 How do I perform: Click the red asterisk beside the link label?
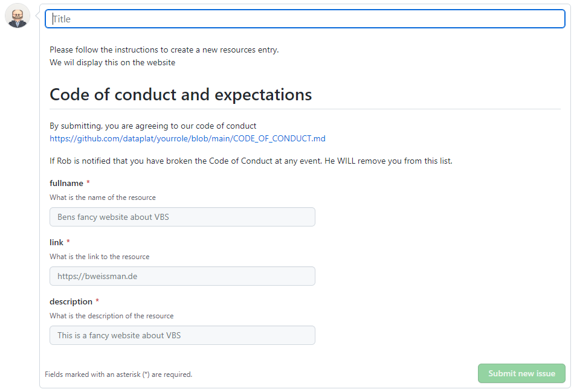[x=68, y=242]
